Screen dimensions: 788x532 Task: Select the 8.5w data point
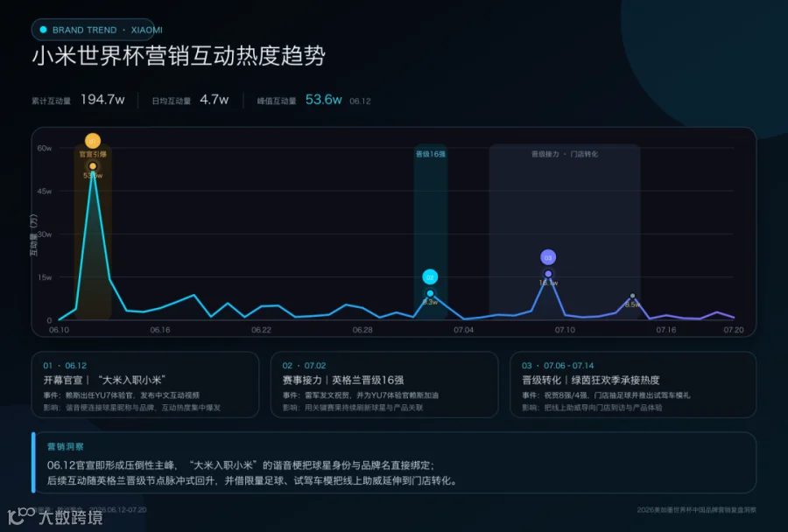click(x=632, y=296)
